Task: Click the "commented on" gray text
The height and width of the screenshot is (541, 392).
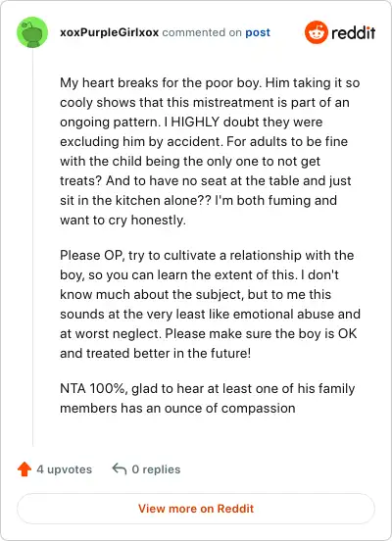Action: tap(202, 32)
